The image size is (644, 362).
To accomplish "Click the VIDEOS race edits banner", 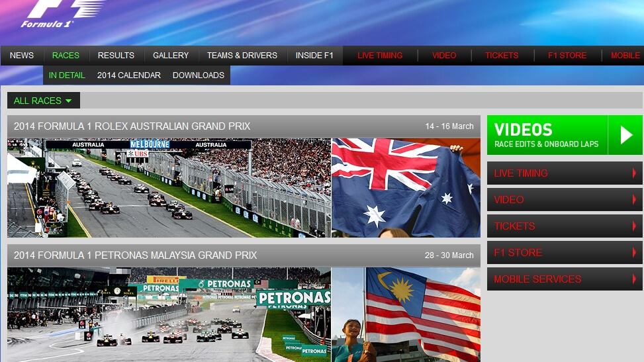I will 565,135.
